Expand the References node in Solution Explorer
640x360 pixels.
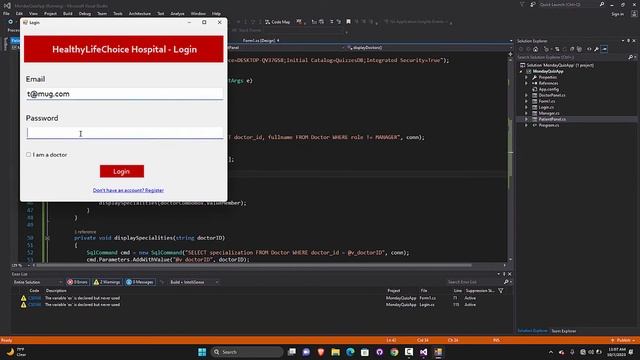527,83
